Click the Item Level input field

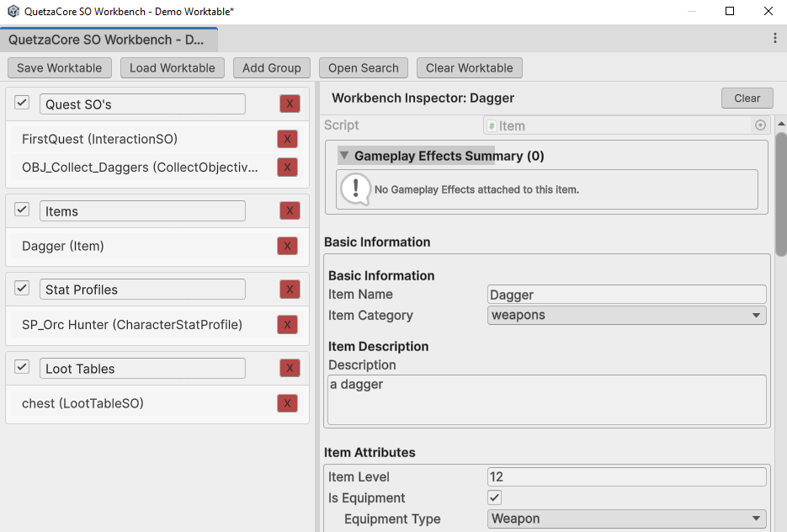click(626, 477)
